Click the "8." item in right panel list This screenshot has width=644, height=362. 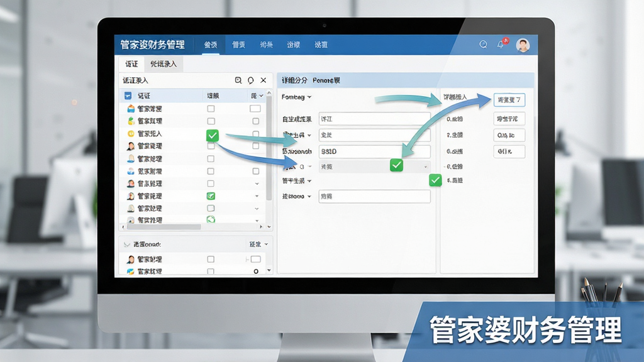pyautogui.click(x=455, y=180)
